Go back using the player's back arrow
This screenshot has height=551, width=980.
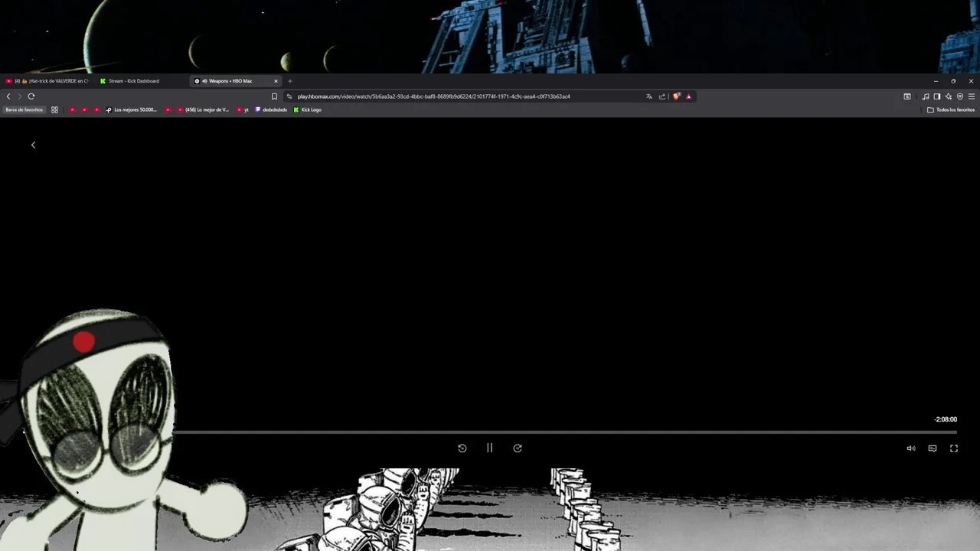coord(33,145)
